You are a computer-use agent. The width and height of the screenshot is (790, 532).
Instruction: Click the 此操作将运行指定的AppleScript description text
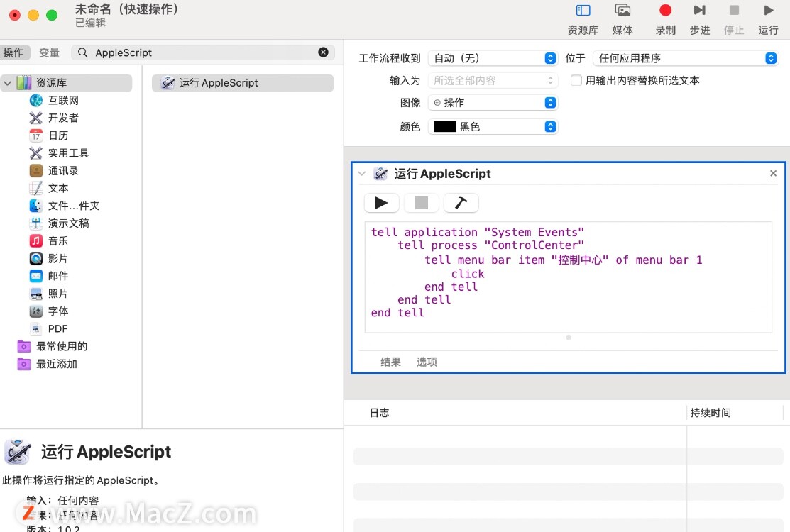(81, 480)
